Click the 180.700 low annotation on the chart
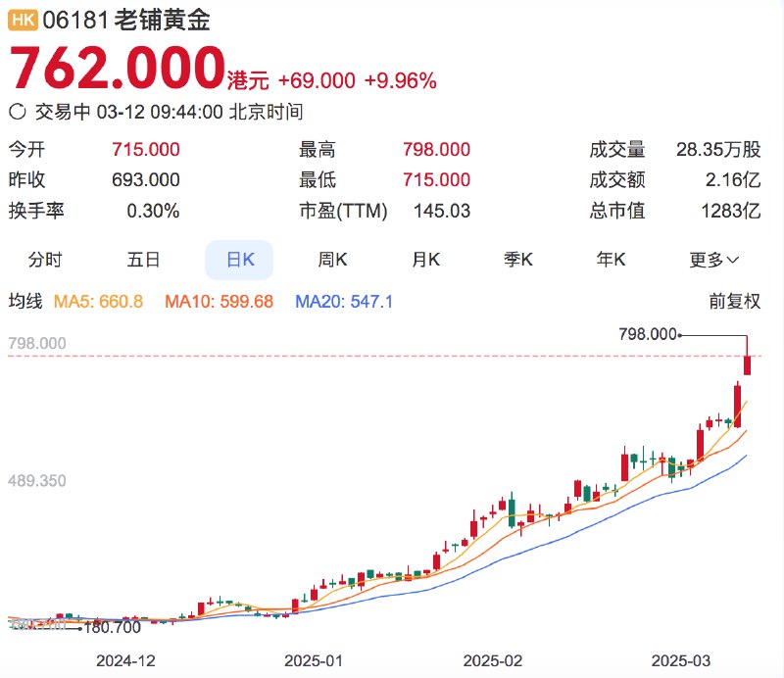The image size is (784, 678). (x=112, y=627)
